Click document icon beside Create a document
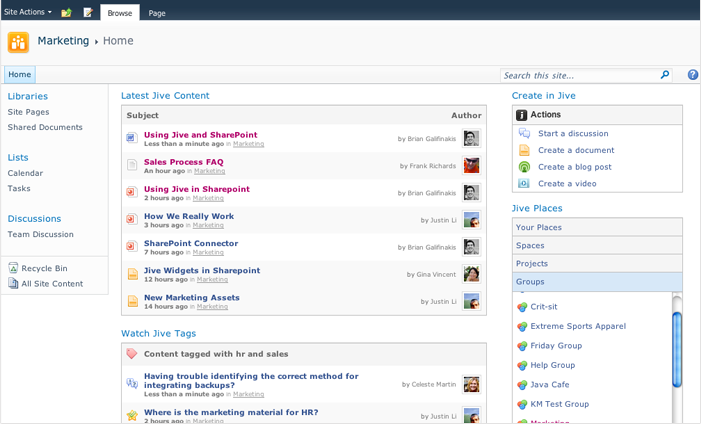The height and width of the screenshot is (424, 701). [x=524, y=150]
